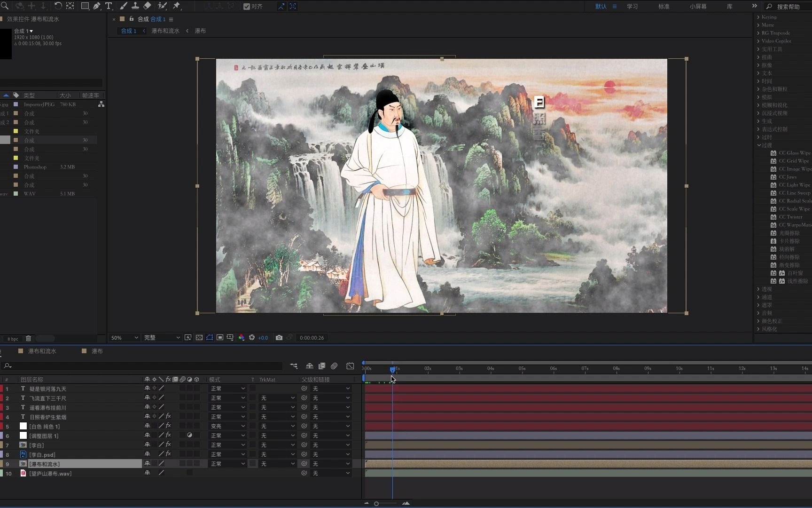Collapse the 过渡 transition effects category
Viewport: 812px width, 508px height.
[759, 145]
